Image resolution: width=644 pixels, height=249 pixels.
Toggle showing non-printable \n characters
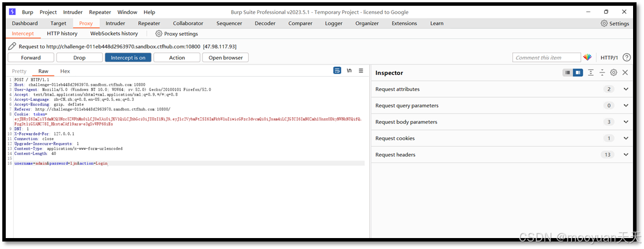349,71
